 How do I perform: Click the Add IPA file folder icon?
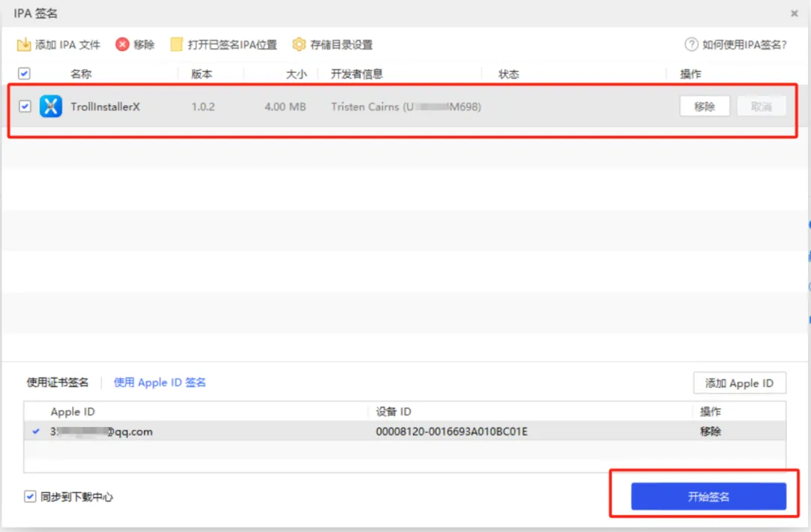[x=23, y=44]
